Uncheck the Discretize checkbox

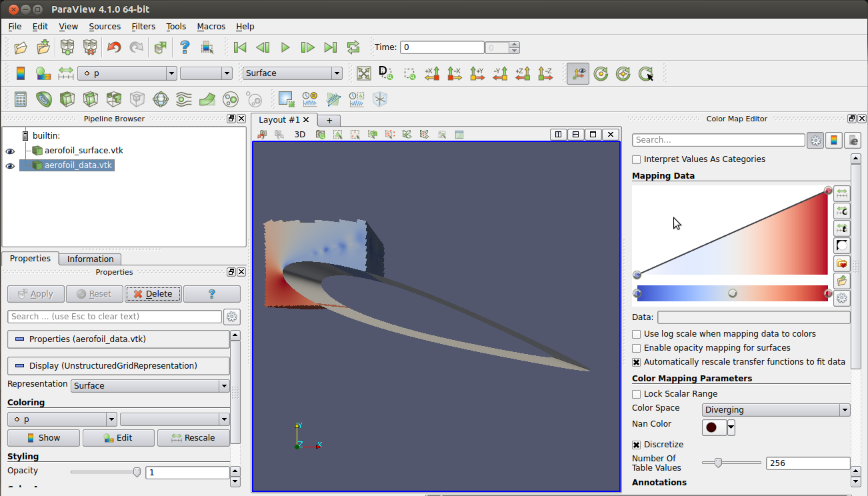point(637,445)
